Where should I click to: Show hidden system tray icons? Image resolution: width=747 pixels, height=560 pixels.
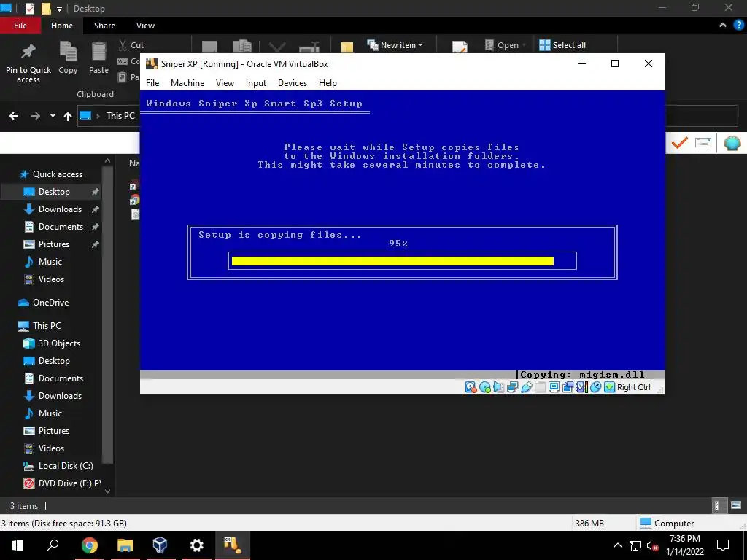pos(617,545)
